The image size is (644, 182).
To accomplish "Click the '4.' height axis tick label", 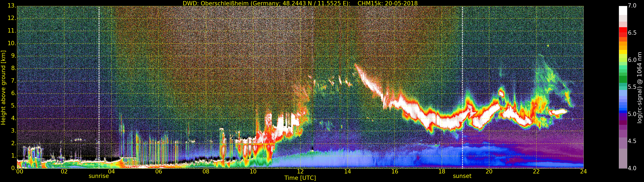I will (13, 118).
